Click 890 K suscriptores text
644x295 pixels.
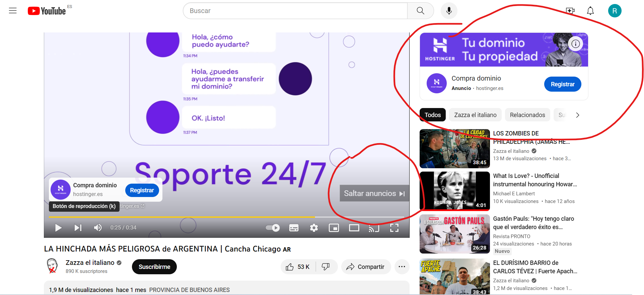(x=86, y=271)
